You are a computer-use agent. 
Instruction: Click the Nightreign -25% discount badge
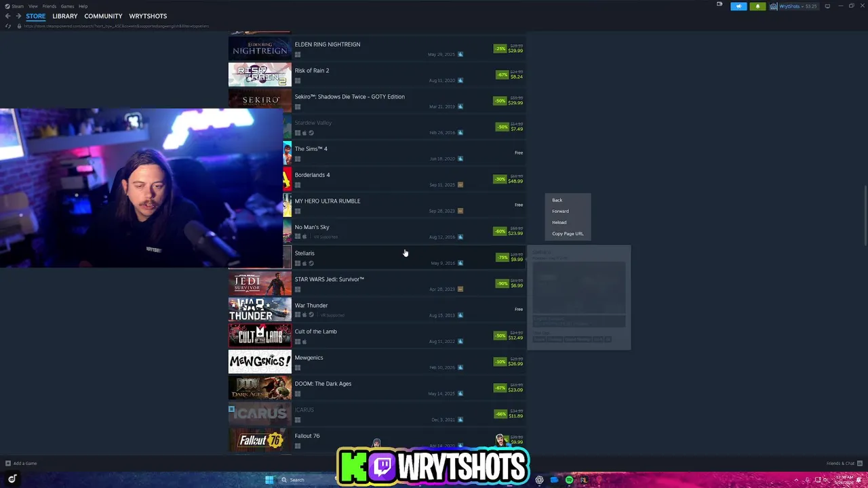[x=500, y=49]
